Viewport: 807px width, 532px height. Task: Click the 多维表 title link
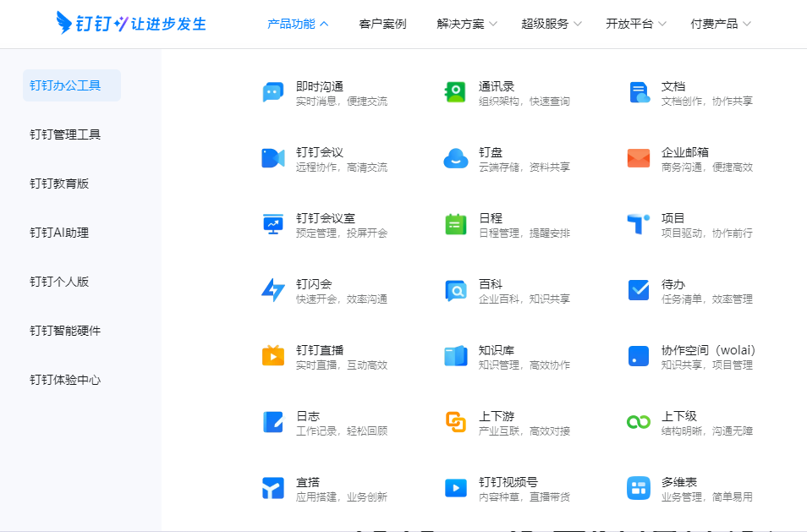coord(679,482)
